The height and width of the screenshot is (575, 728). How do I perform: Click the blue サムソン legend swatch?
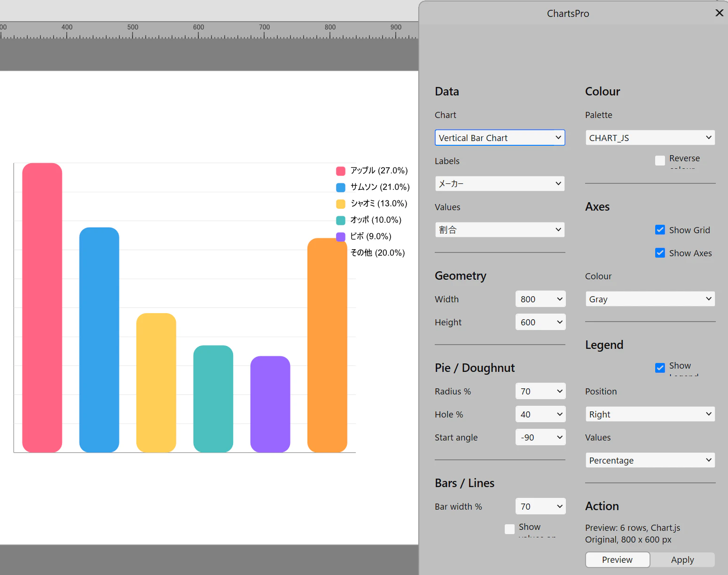341,188
